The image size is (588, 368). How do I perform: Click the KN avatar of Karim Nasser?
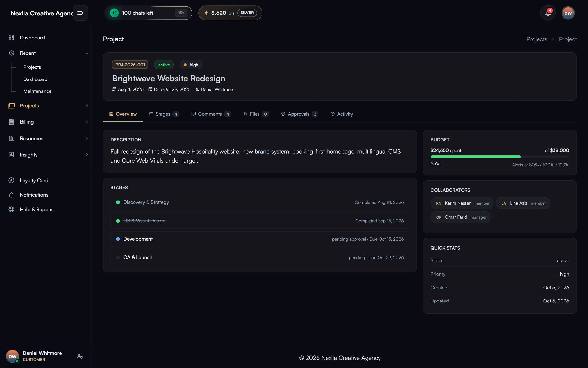tap(439, 203)
